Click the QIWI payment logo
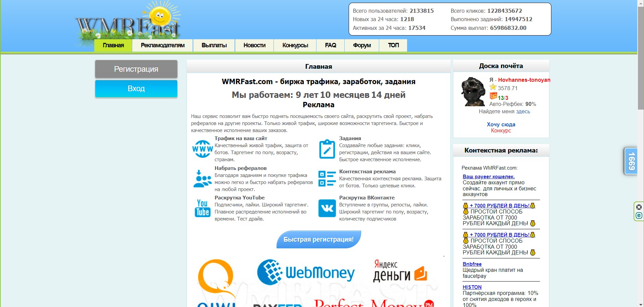Screen dimensions: 644x307 point(216,283)
